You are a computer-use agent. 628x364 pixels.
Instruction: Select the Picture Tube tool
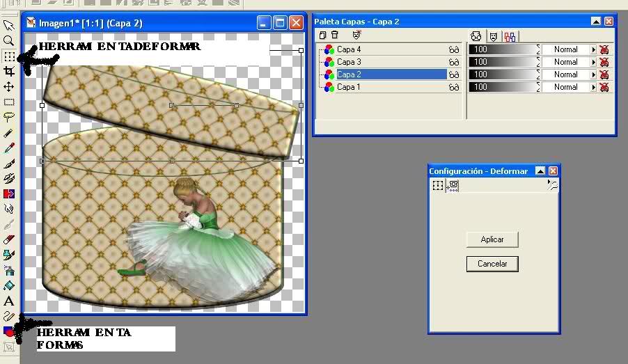[x=9, y=255]
